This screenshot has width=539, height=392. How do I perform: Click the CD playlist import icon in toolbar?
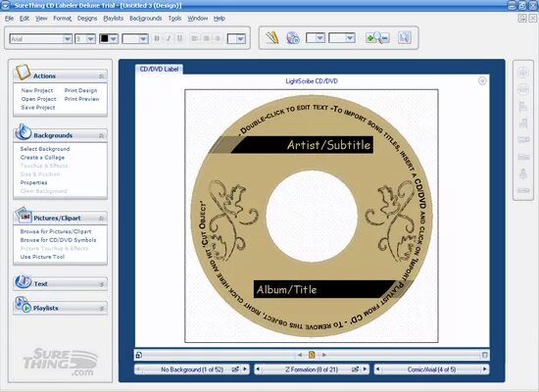(x=293, y=38)
